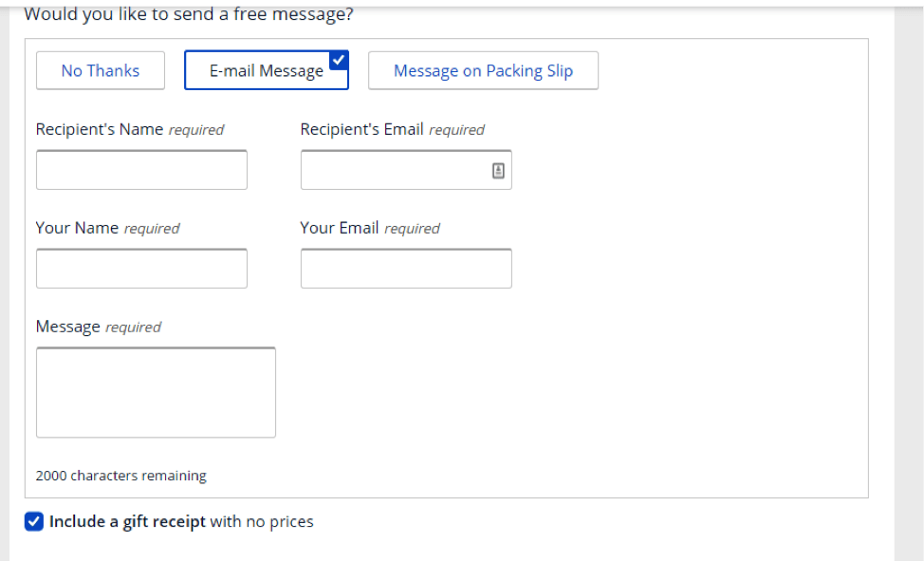Click the 'with no prices' text

(262, 522)
